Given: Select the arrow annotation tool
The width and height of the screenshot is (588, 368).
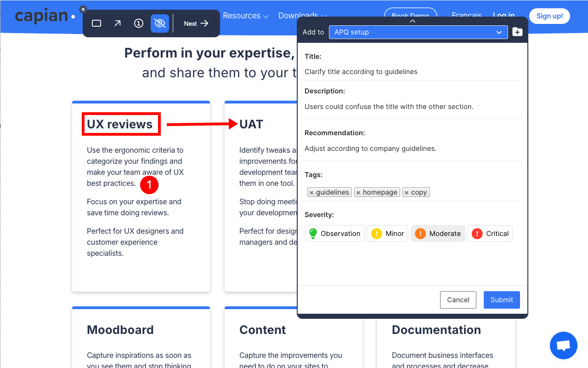Looking at the screenshot, I should click(118, 23).
